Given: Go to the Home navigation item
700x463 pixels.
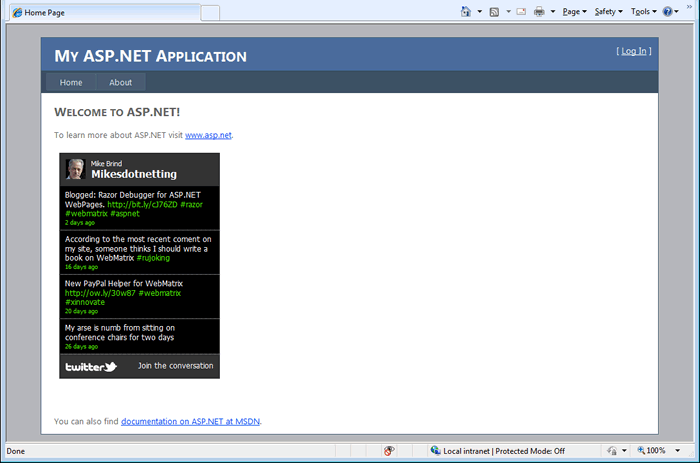Looking at the screenshot, I should 71,83.
